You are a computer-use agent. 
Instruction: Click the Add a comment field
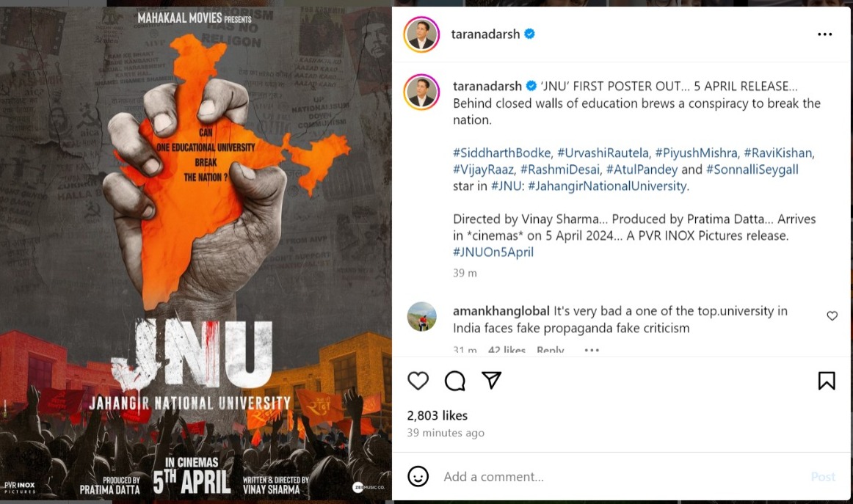coord(620,477)
